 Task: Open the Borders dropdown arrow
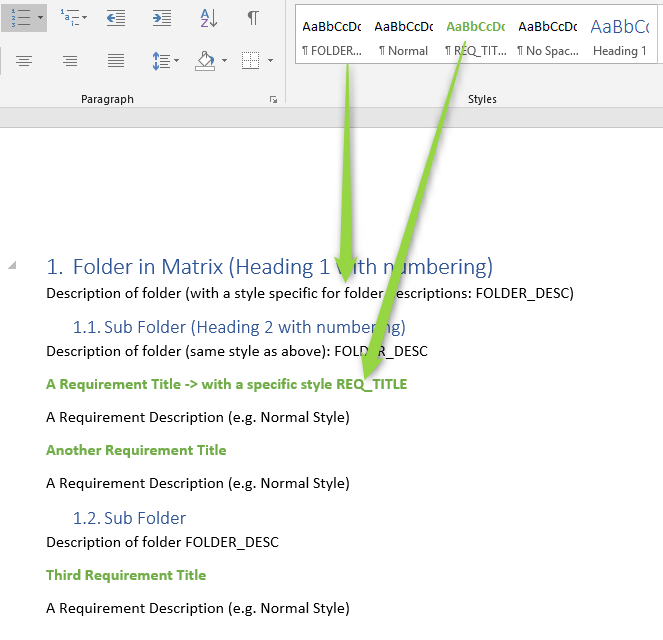pyautogui.click(x=268, y=61)
